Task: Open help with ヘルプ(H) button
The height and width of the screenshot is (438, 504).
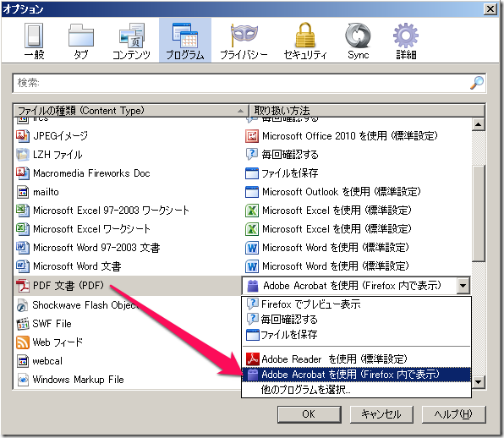Action: [x=453, y=414]
